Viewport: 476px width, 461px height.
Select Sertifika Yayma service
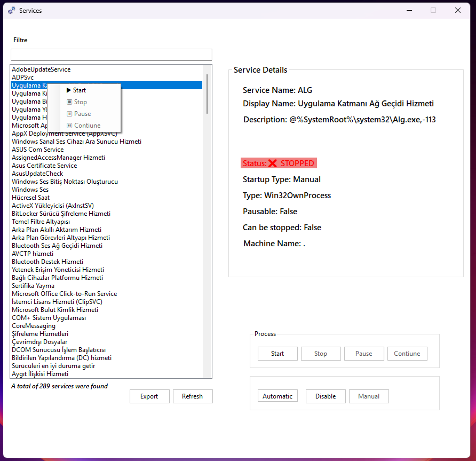(107, 286)
